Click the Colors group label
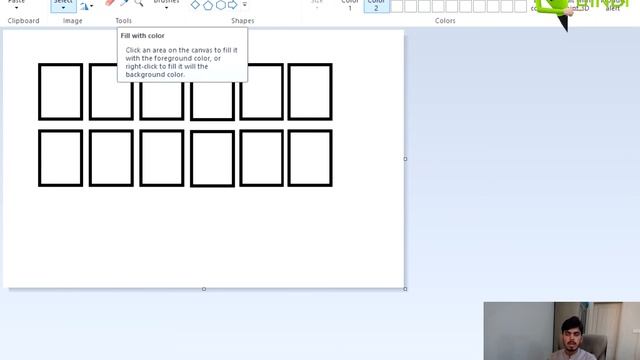Image resolution: width=640 pixels, height=360 pixels. [x=445, y=20]
